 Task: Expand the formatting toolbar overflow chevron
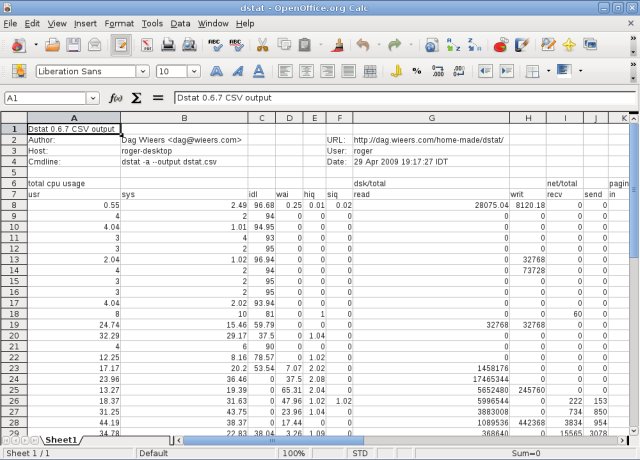633,64
